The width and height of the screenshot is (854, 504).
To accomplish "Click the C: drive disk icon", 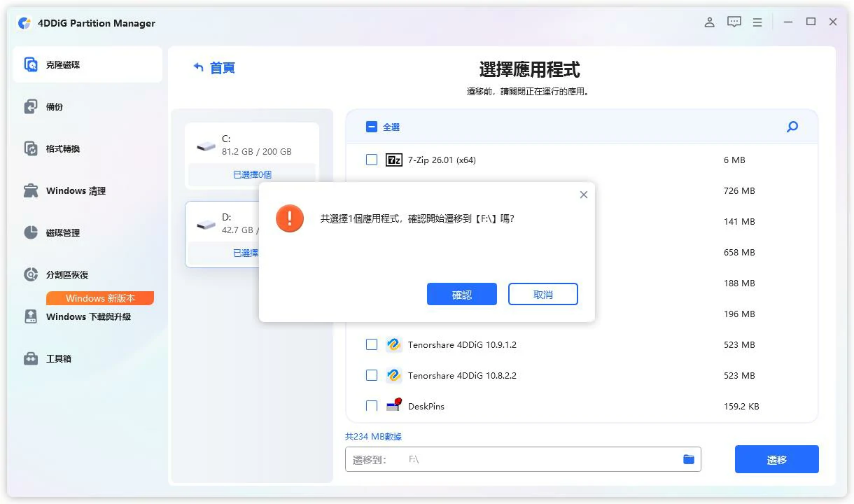I will tap(206, 146).
